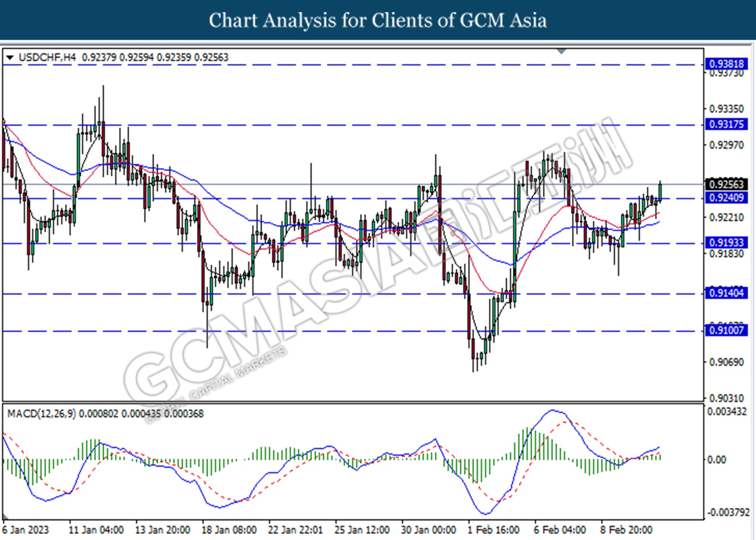Click the 0.92970 price axis value
The height and width of the screenshot is (540, 756).
[x=726, y=145]
